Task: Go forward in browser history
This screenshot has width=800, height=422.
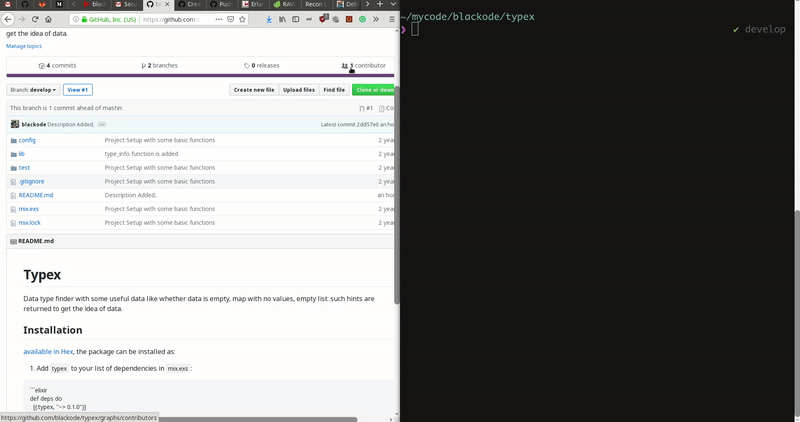Action: tap(21, 19)
